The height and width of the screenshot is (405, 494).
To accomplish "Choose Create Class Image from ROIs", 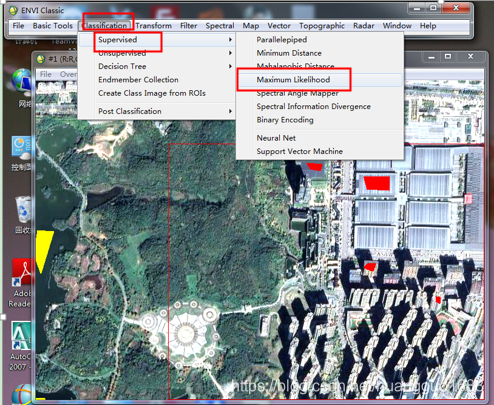I will click(157, 93).
